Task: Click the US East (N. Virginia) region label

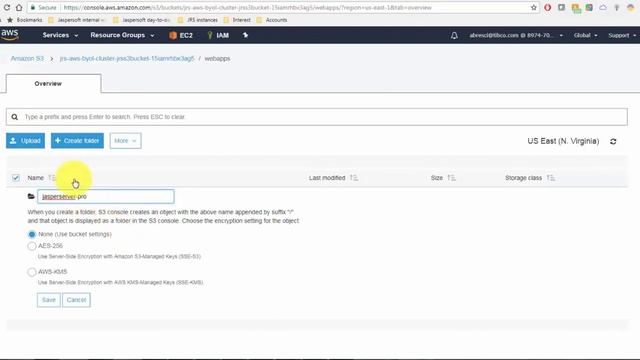Action: coord(563,141)
